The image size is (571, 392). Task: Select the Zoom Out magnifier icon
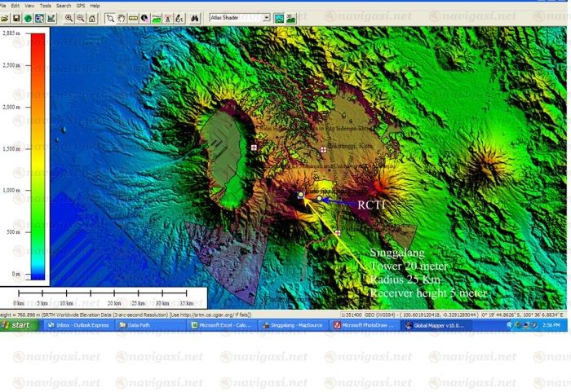80,17
